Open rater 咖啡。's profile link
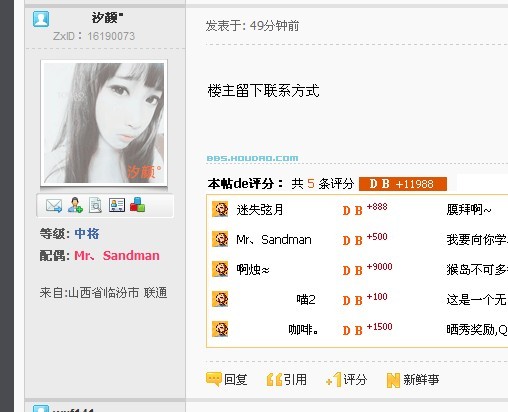The height and width of the screenshot is (412, 508). click(x=303, y=330)
